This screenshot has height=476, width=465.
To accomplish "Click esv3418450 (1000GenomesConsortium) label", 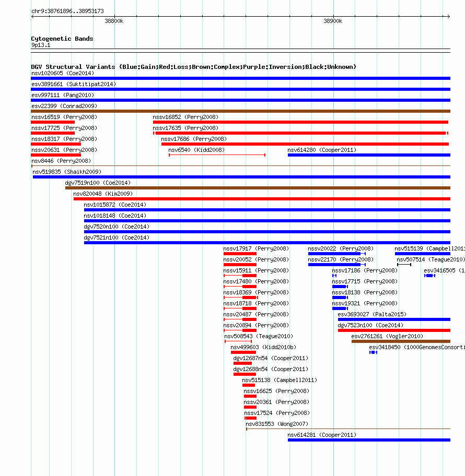I will pyautogui.click(x=417, y=347).
